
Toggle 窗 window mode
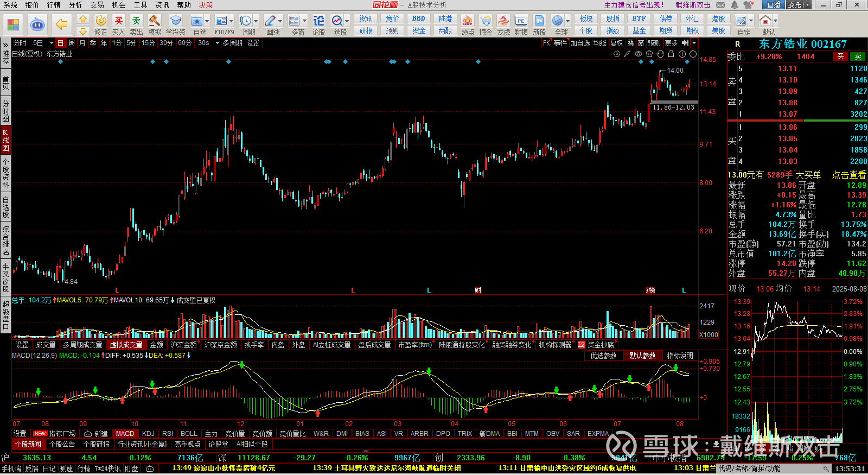641,43
